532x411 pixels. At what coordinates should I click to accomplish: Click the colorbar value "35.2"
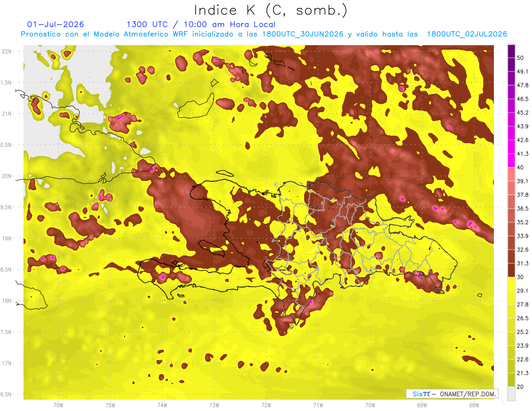tap(523, 222)
